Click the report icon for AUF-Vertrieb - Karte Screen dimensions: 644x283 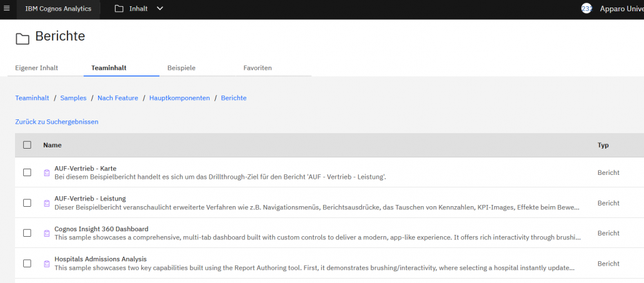(46, 172)
